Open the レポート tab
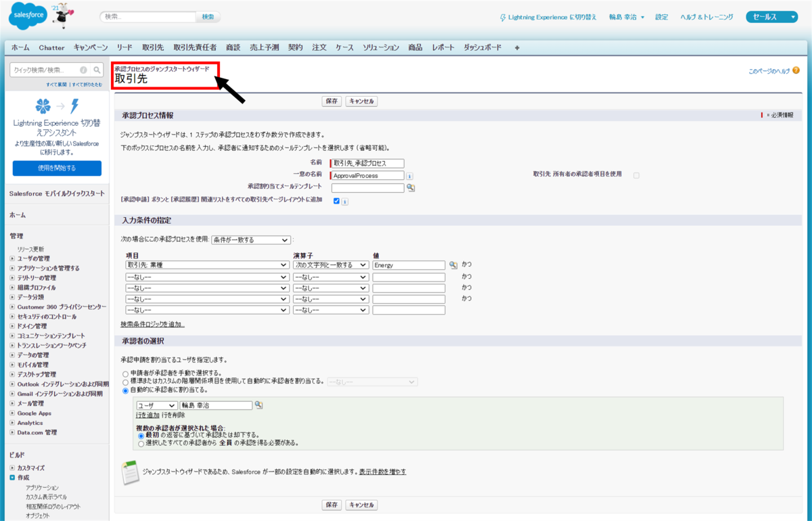The height and width of the screenshot is (521, 812). tap(443, 47)
